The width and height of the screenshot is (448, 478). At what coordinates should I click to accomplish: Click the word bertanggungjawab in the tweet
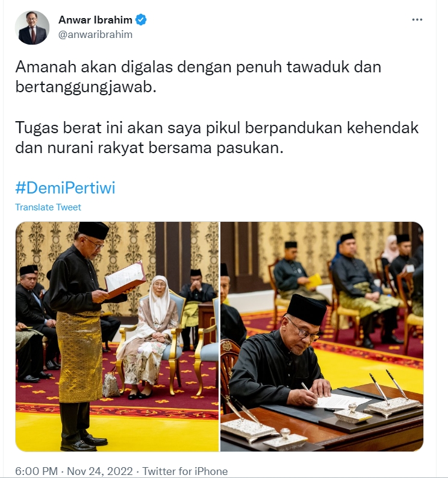point(86,87)
